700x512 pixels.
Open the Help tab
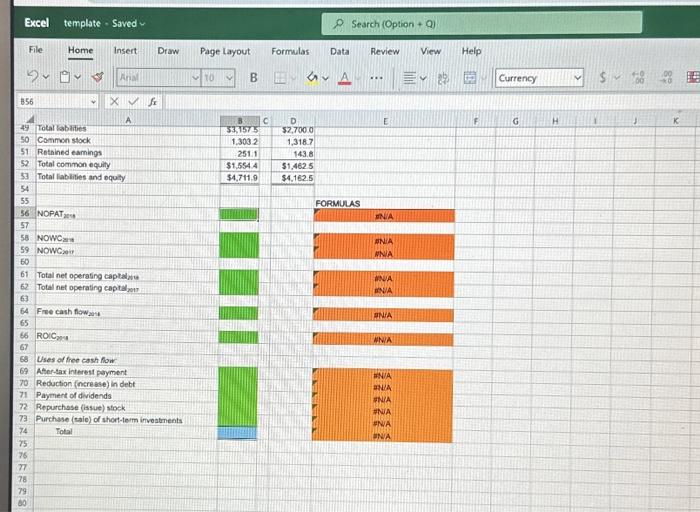coord(471,51)
